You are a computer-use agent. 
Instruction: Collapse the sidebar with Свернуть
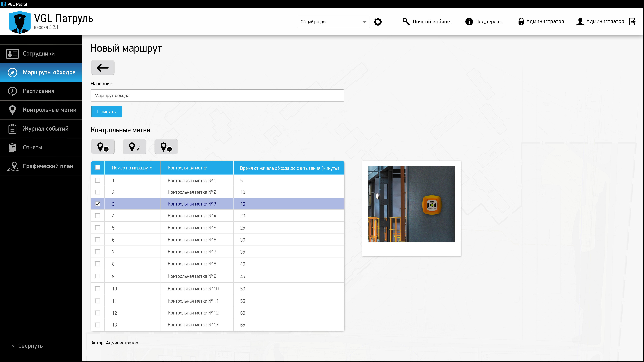pos(27,346)
